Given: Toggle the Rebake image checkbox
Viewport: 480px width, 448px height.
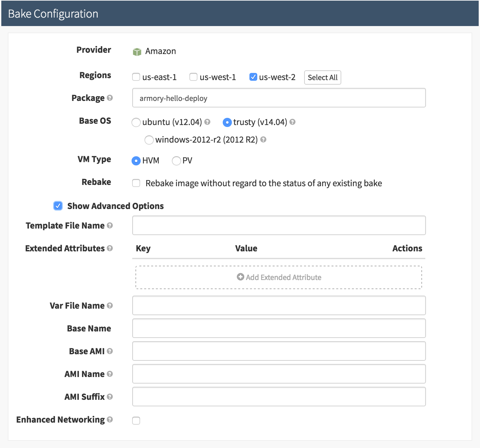Looking at the screenshot, I should [x=136, y=183].
